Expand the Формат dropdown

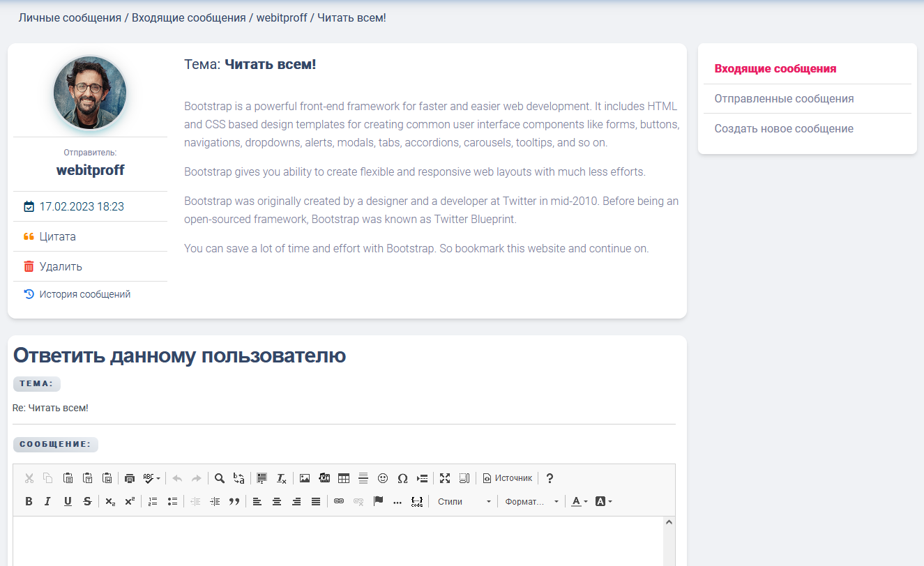pyautogui.click(x=532, y=501)
